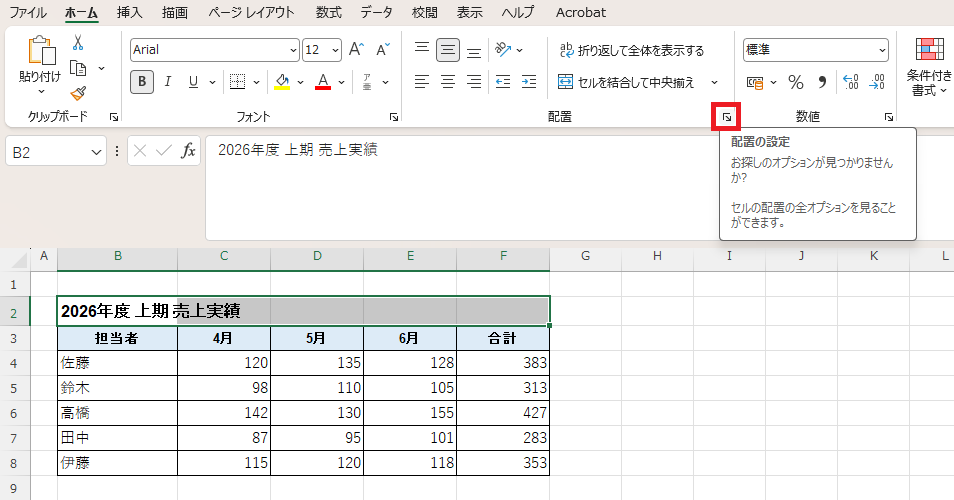Screen dimensions: 954x500
Task: Increase font size with larger A icon
Action: (357, 50)
